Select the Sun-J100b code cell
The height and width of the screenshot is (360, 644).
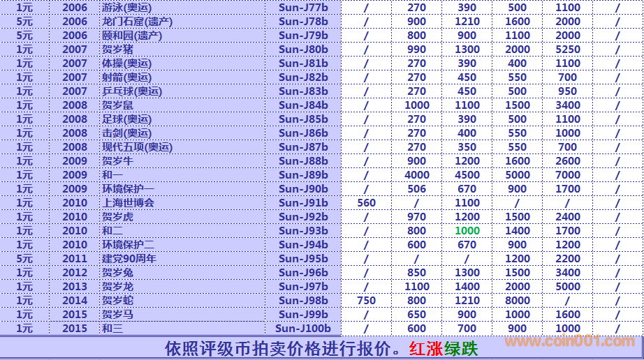(303, 329)
